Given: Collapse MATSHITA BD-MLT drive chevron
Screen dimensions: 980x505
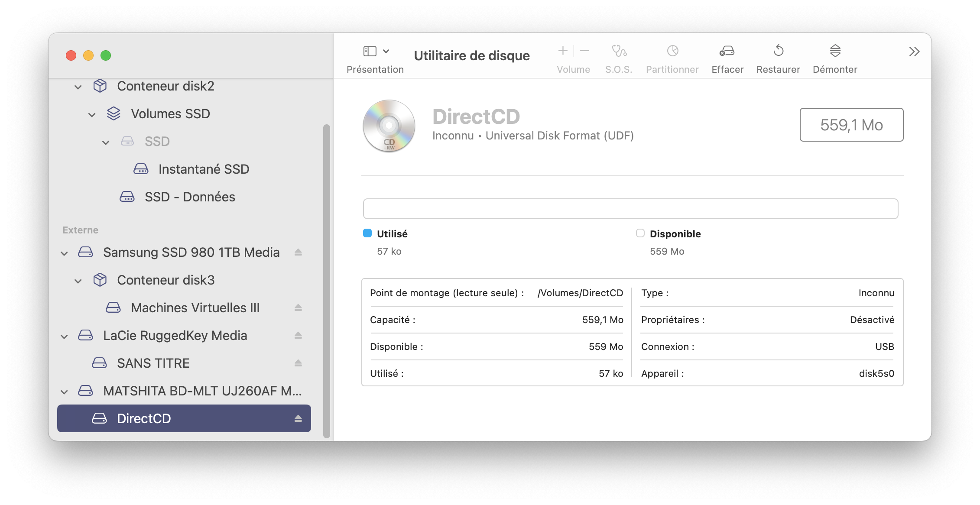Looking at the screenshot, I should pyautogui.click(x=64, y=392).
